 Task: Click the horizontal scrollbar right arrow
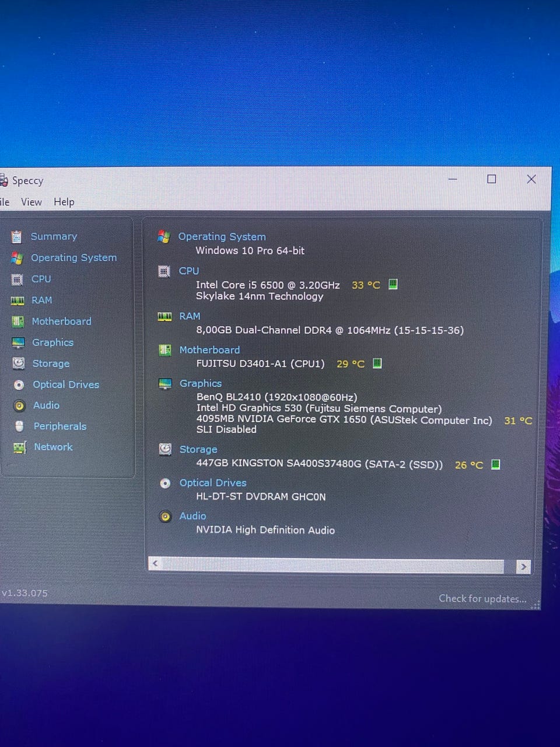click(523, 567)
